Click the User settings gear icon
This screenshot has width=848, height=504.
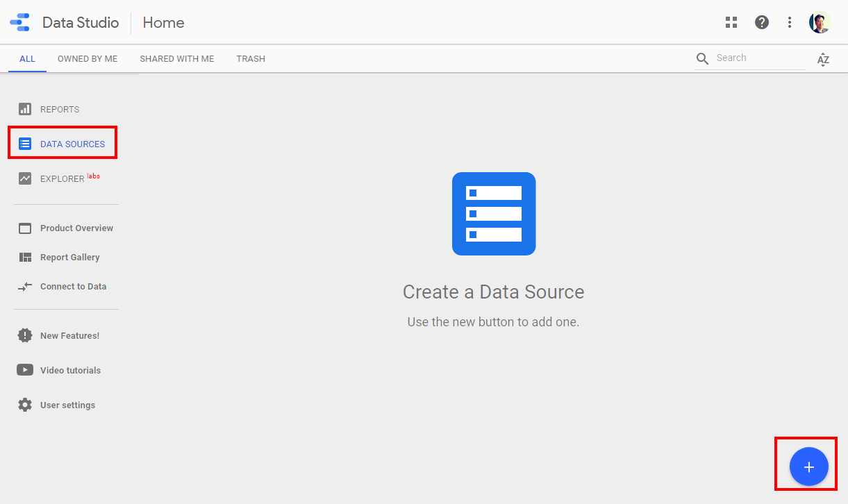click(x=25, y=405)
